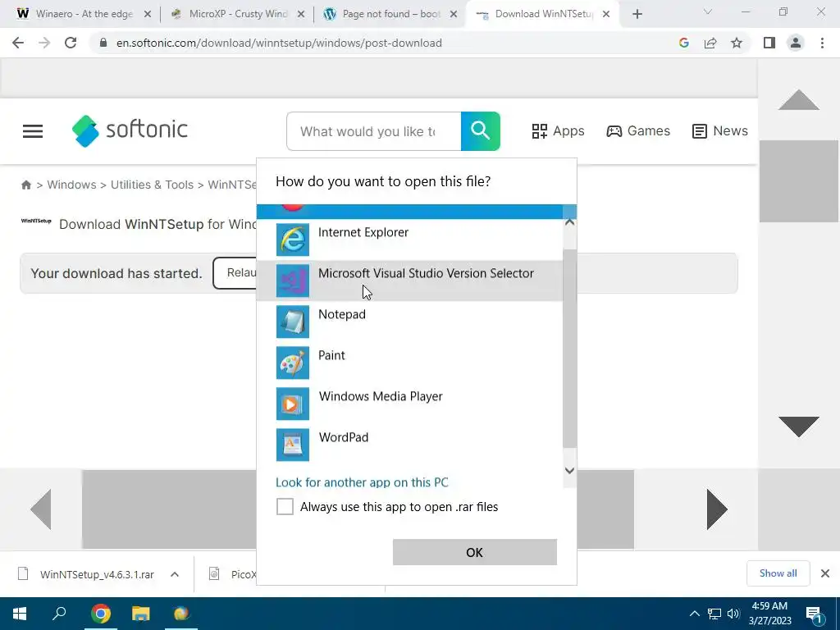Switch to the Winaero tab
This screenshot has width=840, height=630.
(84, 14)
